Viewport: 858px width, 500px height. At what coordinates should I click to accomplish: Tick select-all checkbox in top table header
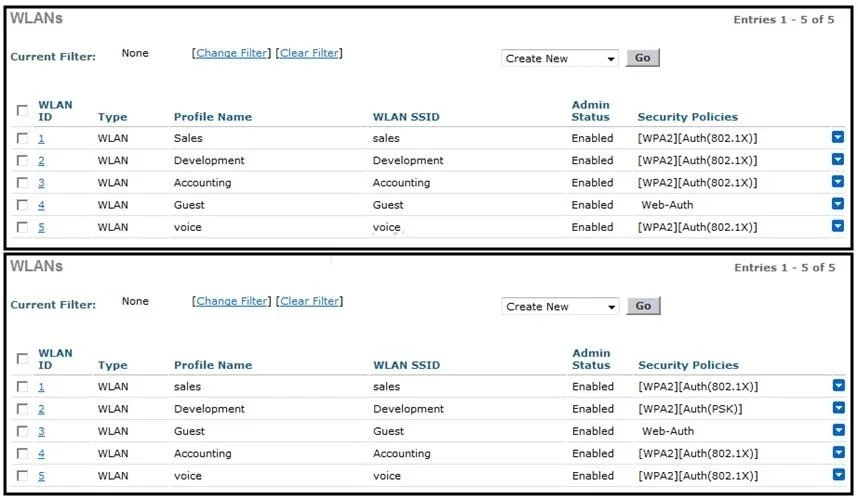22,111
